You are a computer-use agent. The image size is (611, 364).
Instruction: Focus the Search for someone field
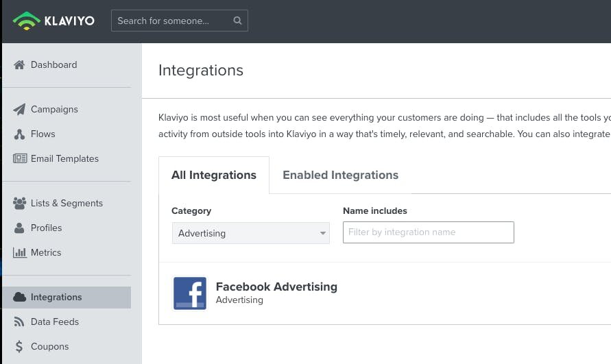pos(179,21)
